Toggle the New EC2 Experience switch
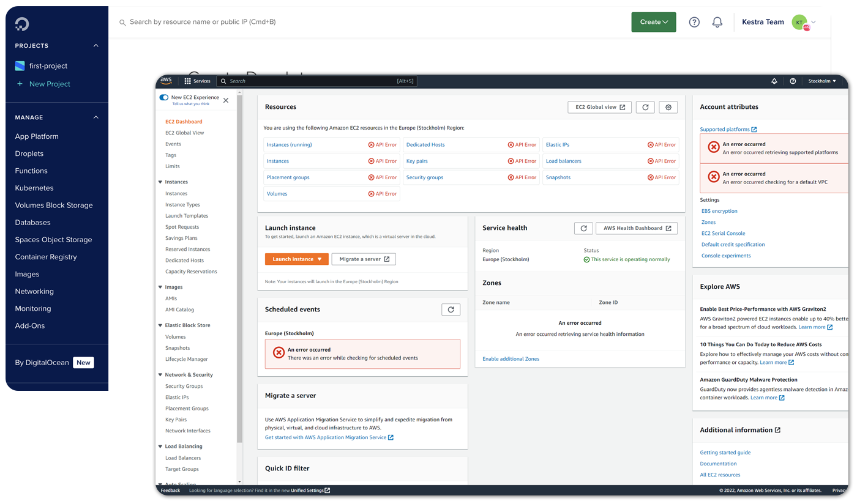This screenshot has width=857, height=504. 163,97
